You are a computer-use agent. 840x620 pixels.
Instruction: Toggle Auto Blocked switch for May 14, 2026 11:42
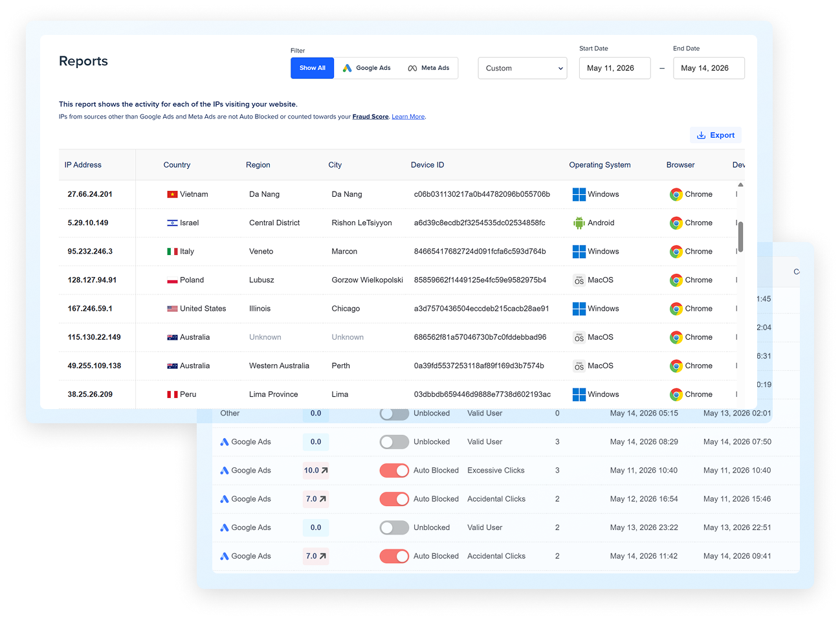tap(394, 556)
